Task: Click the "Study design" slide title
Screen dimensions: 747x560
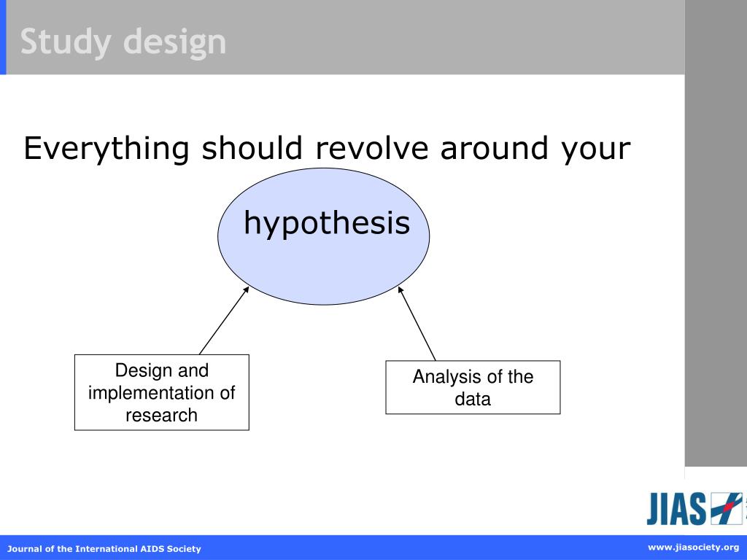Action: [x=123, y=43]
